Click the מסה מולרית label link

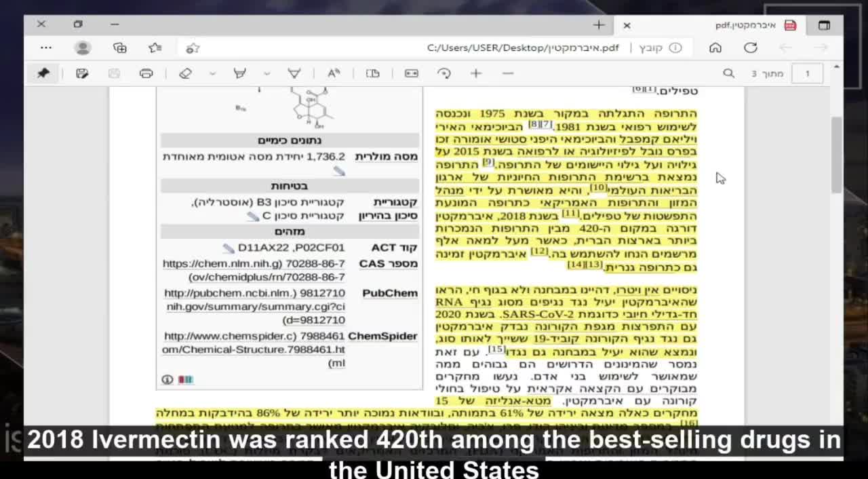[x=386, y=157]
